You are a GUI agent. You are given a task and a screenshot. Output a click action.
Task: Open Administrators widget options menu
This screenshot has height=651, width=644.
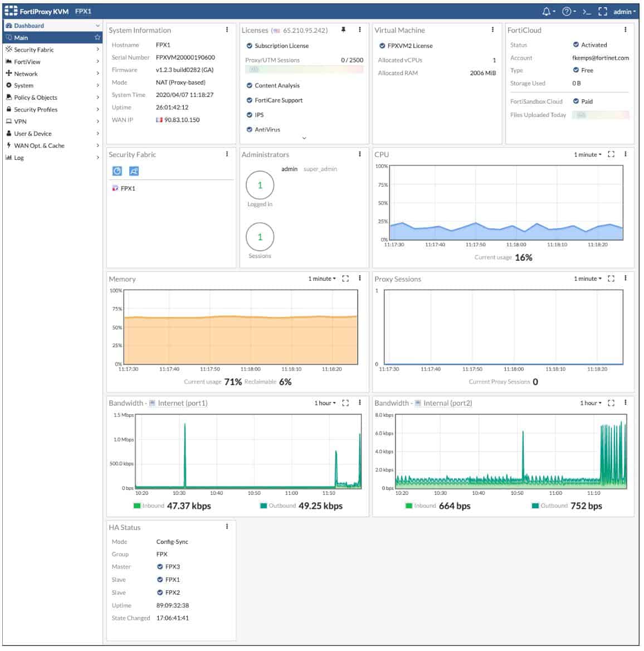360,154
